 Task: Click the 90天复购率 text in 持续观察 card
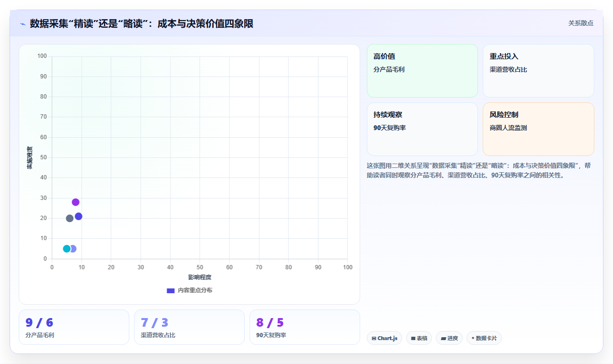389,128
